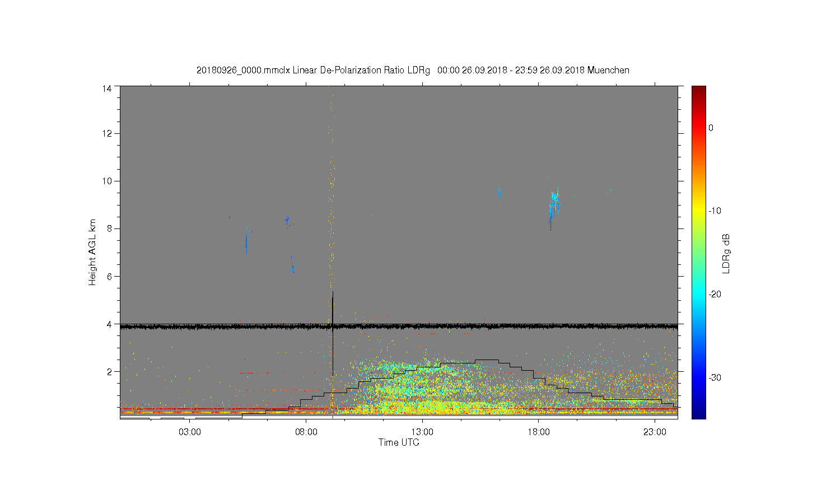
Task: Click the height tick label 6
Action: pyautogui.click(x=109, y=276)
